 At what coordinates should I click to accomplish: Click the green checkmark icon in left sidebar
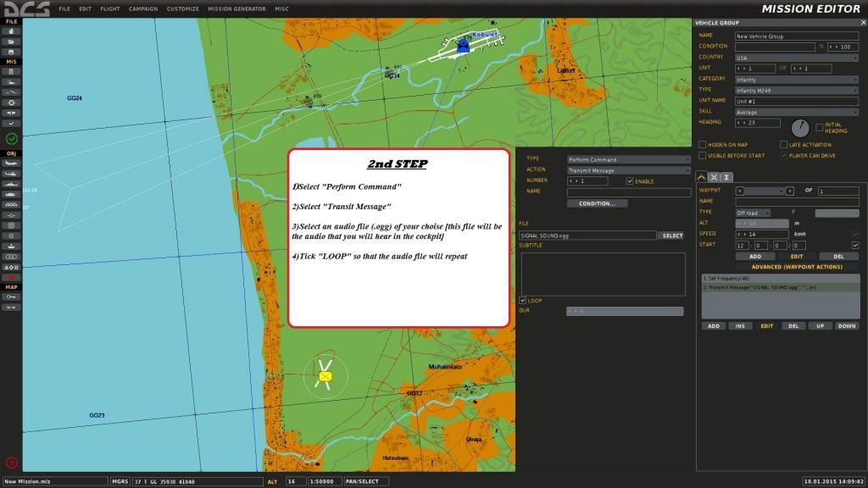[x=12, y=139]
